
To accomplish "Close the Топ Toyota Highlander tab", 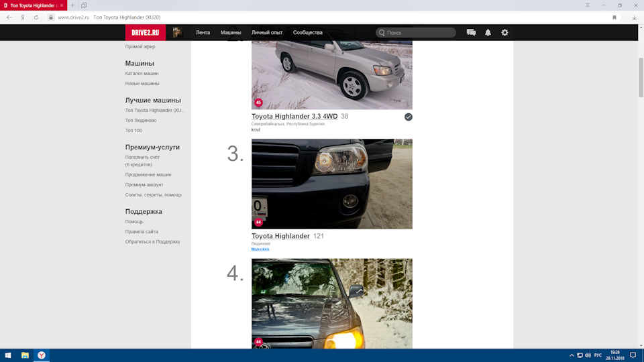I will [x=62, y=5].
